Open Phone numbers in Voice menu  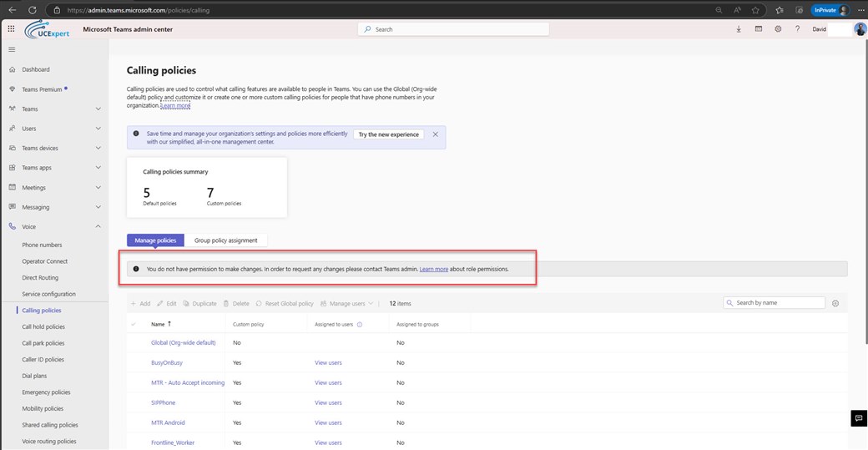(x=42, y=245)
